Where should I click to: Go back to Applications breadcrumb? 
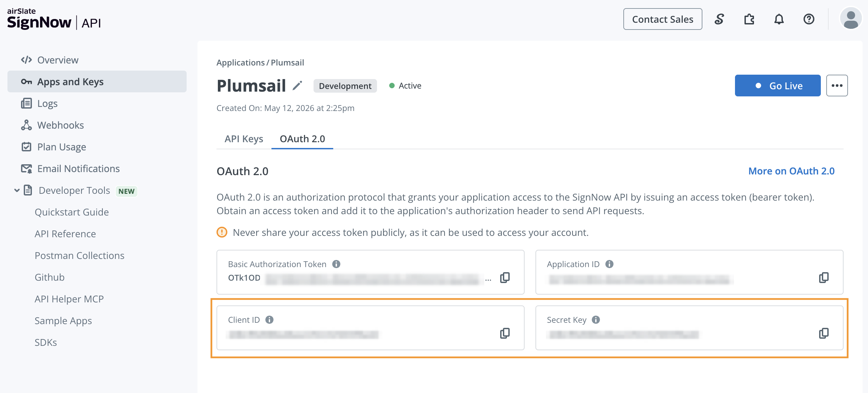[241, 62]
